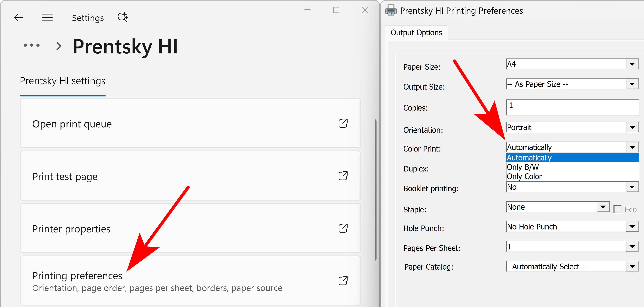
Task: Expand the Output Size dropdown
Action: 632,84
